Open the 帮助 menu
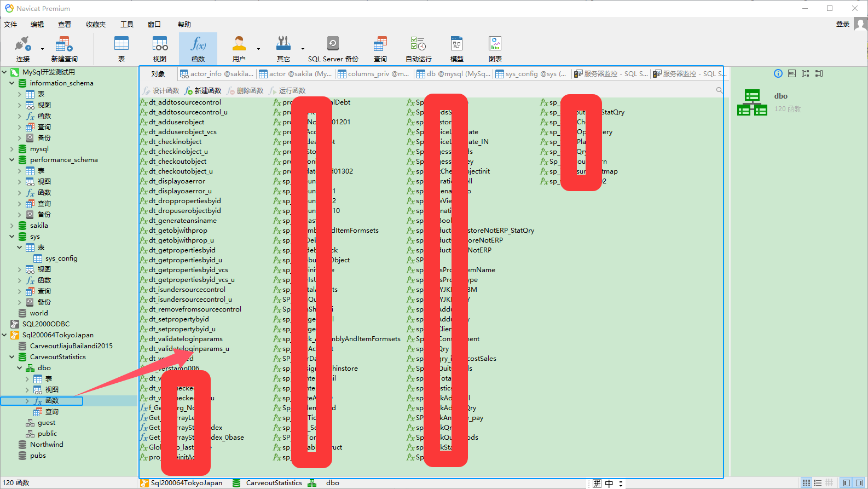Image resolution: width=868 pixels, height=489 pixels. click(184, 24)
